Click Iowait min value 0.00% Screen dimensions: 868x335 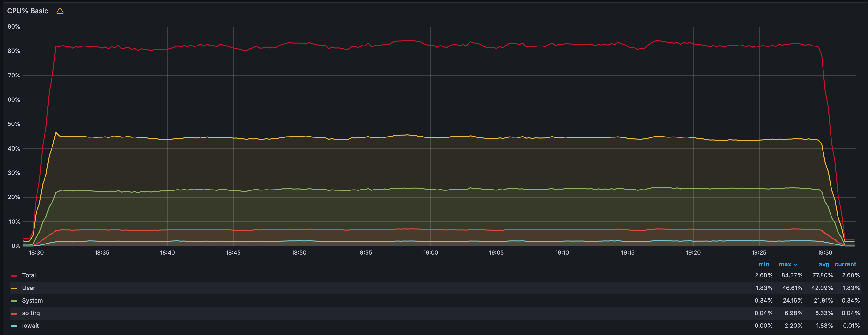coord(763,326)
